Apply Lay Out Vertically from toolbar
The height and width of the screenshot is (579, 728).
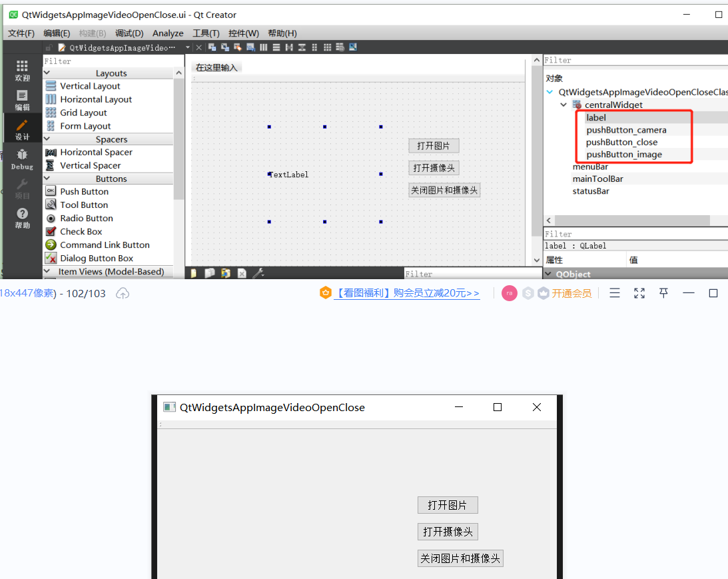pyautogui.click(x=276, y=47)
